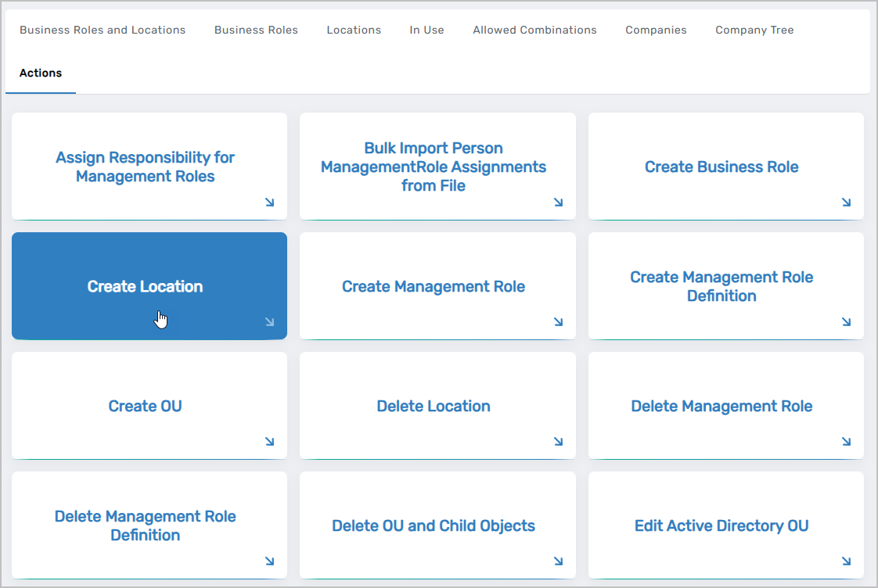Click arrow icon on Assign Responsibility card
The image size is (878, 588).
[269, 203]
